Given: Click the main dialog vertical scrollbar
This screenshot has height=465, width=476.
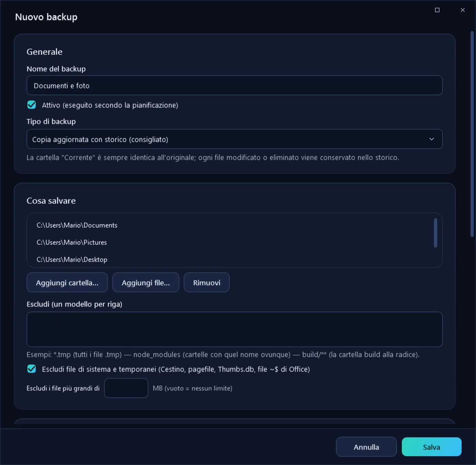Looking at the screenshot, I should [472, 134].
